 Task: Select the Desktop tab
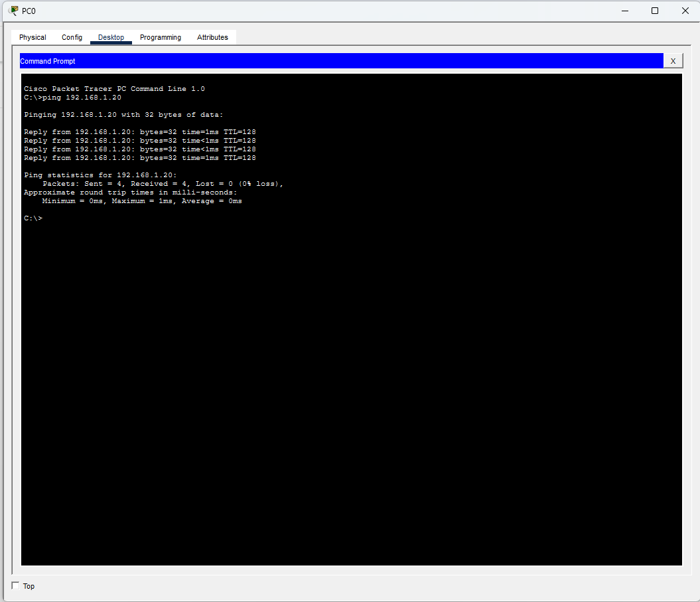pyautogui.click(x=111, y=38)
